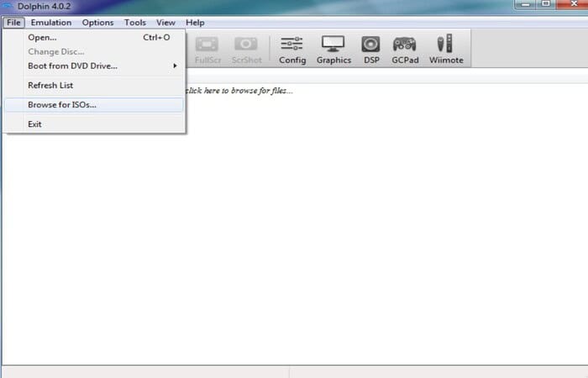
Task: Maximize the Dolphin window
Action: click(x=546, y=4)
